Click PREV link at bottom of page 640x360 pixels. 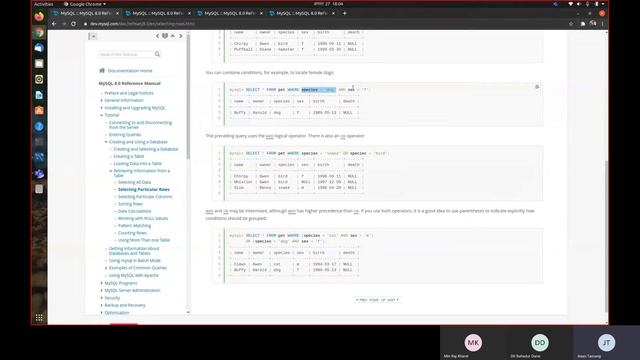tap(362, 300)
